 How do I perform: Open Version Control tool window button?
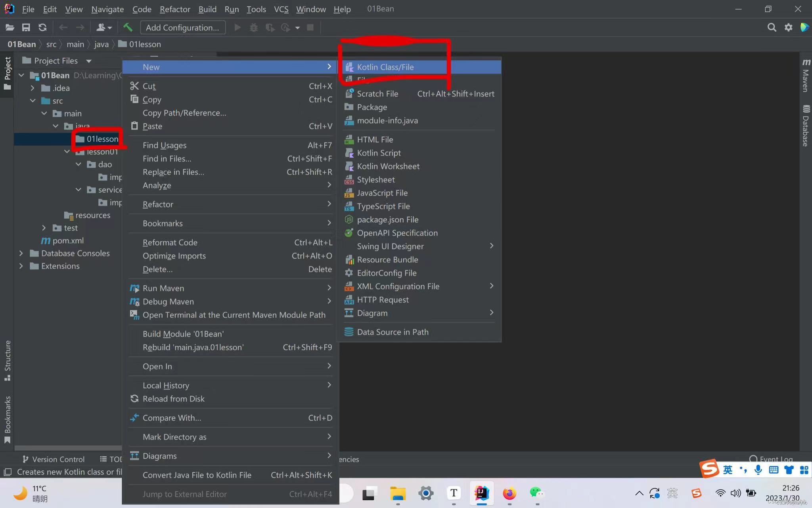pos(53,459)
